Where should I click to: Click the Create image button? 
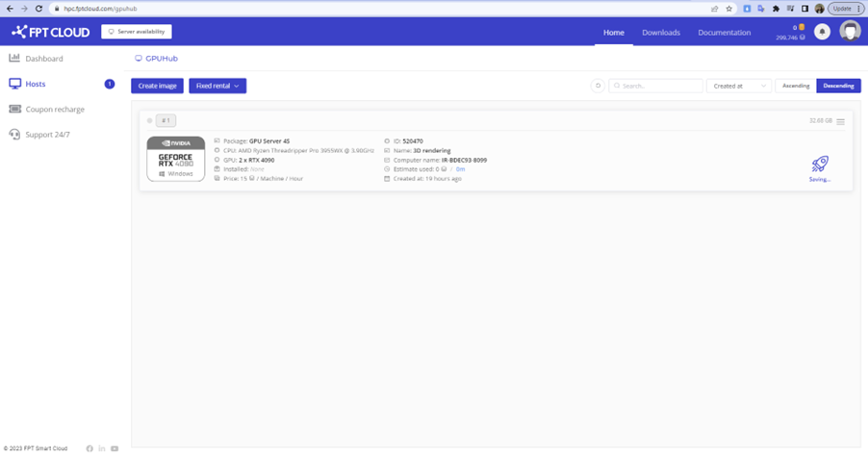click(157, 86)
